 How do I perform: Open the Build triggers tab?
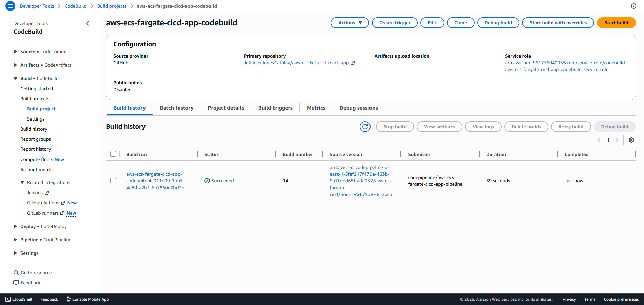(x=275, y=108)
